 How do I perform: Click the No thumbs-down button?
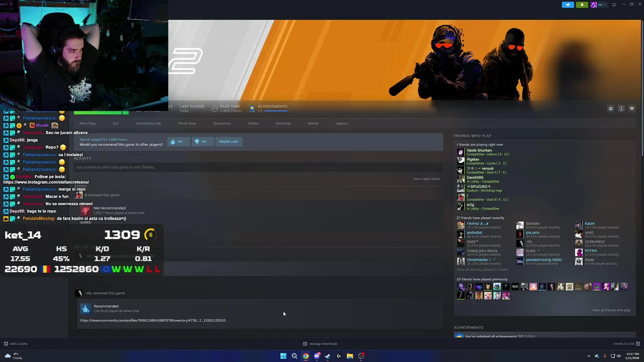202,141
